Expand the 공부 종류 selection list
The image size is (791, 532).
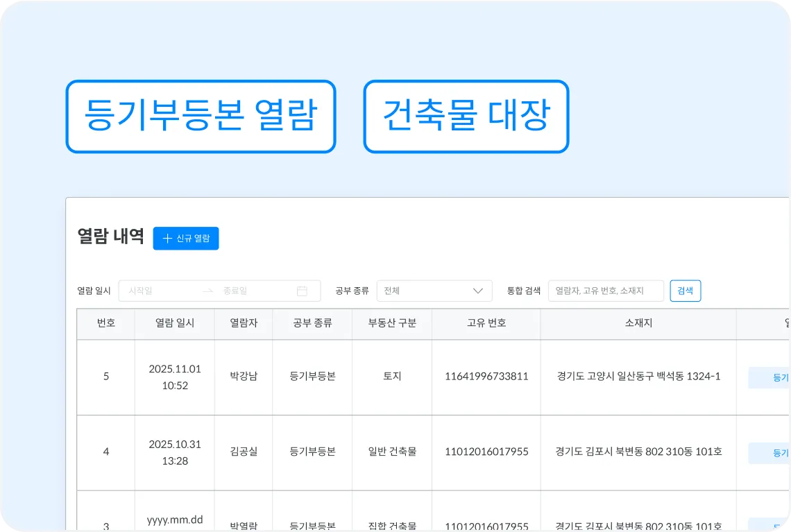[x=434, y=291]
